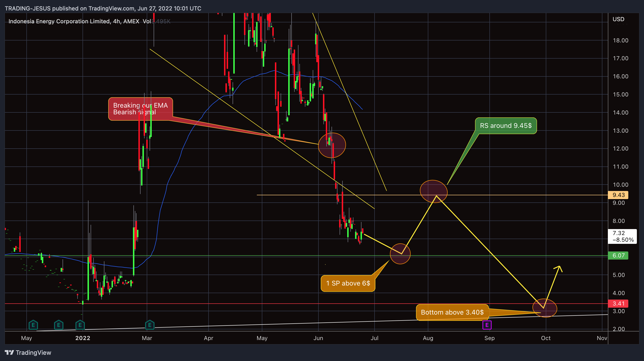Click the '1 SP above 6$' callout
The width and height of the screenshot is (644, 361).
348,283
